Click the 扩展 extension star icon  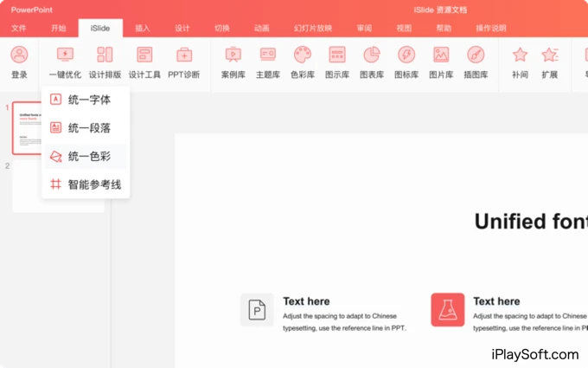[x=550, y=55]
